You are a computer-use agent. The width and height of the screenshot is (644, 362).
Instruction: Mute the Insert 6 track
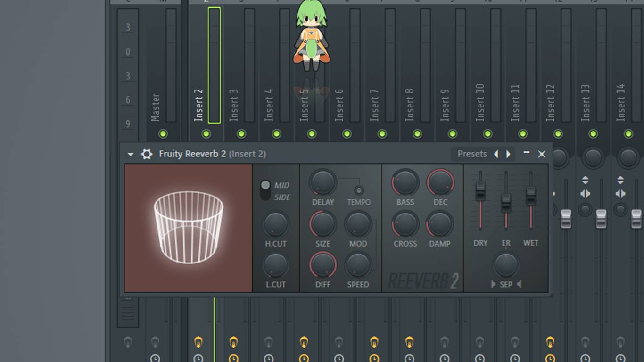347,134
